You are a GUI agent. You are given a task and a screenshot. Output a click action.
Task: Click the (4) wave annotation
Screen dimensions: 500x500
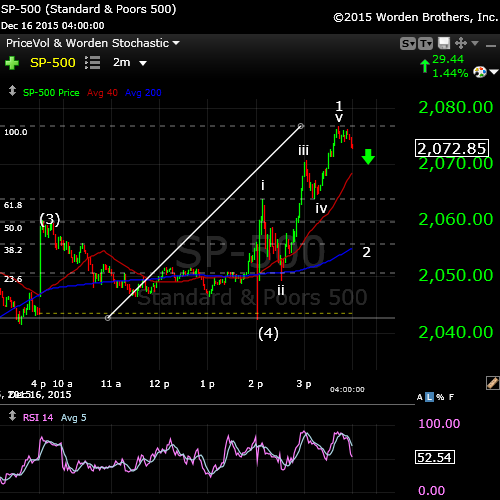pos(268,333)
